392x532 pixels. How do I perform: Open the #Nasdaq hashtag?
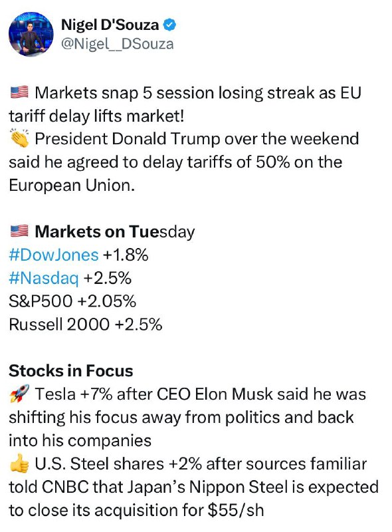click(44, 278)
